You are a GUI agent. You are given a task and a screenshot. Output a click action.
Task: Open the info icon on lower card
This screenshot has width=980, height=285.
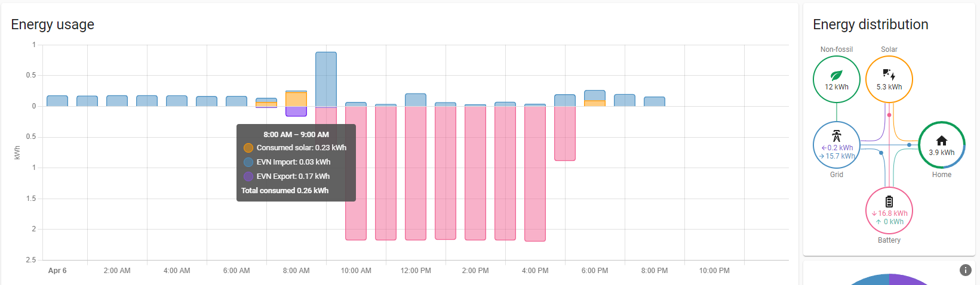tap(966, 270)
